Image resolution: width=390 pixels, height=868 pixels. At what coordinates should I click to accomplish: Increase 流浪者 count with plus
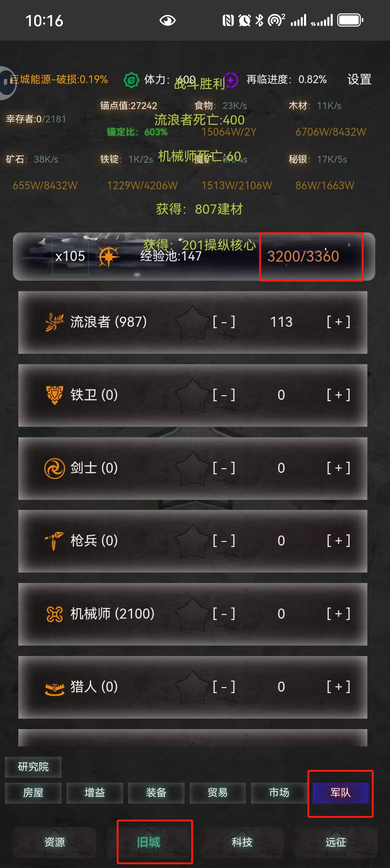338,322
